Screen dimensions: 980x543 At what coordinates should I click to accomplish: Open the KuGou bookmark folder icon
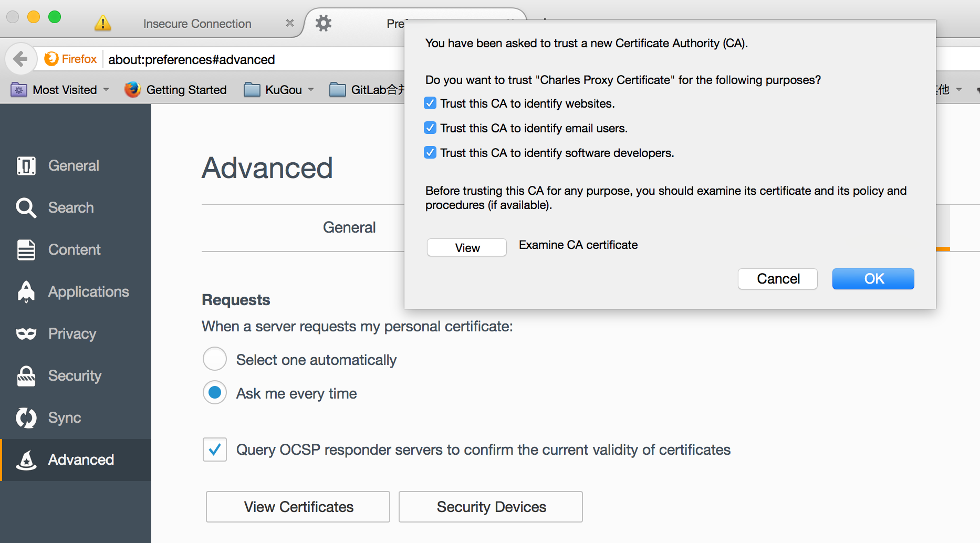pyautogui.click(x=252, y=90)
